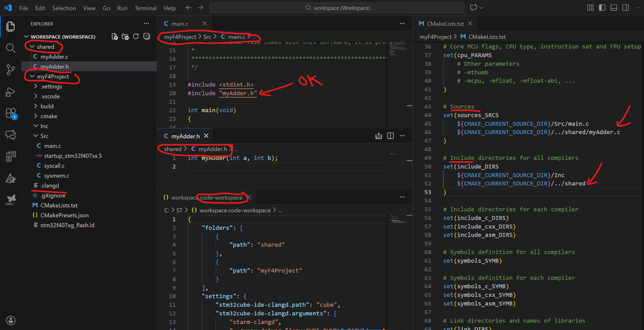Toggle primary side bar visibility
644x330 pixels.
click(602, 8)
